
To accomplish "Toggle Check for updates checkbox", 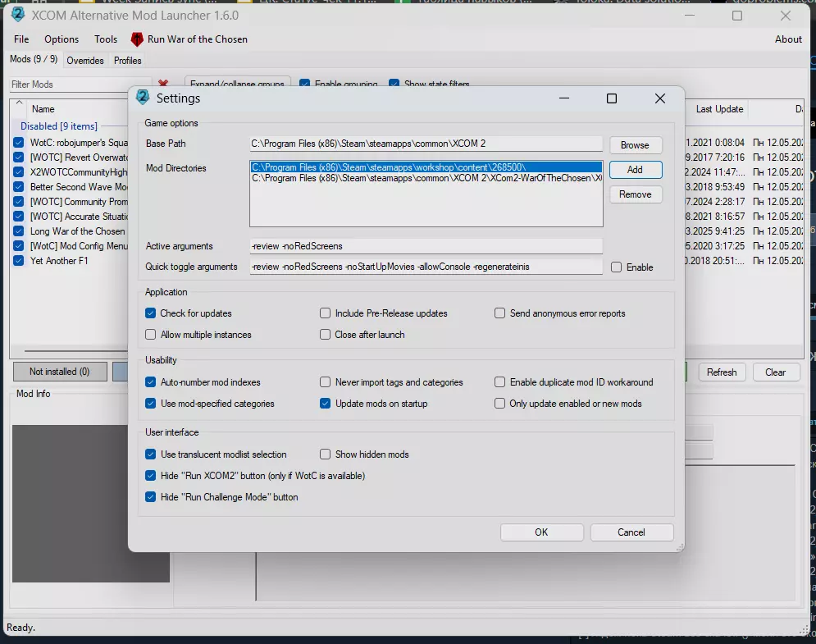I will pos(150,313).
